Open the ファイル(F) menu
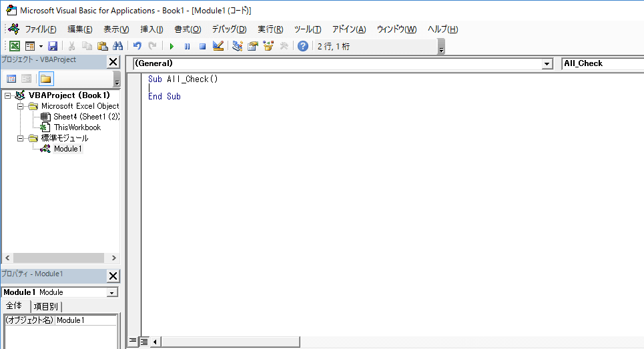Viewport: 644px width, 349px height. (x=40, y=29)
